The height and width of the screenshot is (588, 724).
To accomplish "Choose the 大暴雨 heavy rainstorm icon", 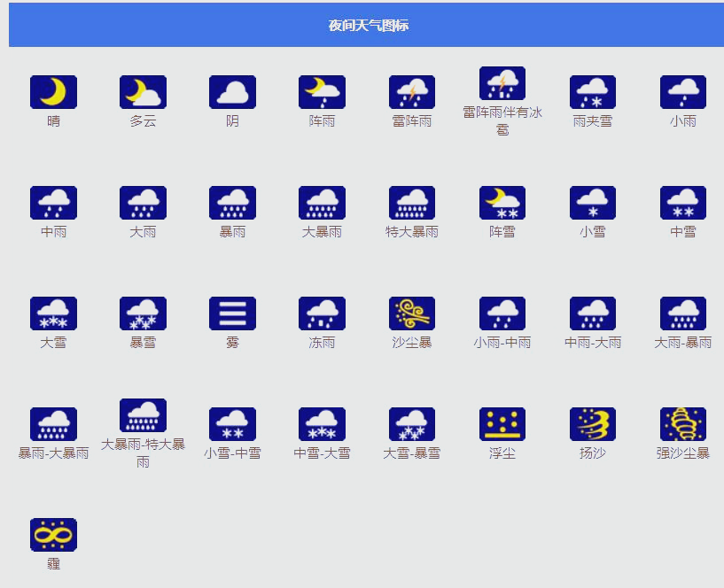I will (323, 203).
